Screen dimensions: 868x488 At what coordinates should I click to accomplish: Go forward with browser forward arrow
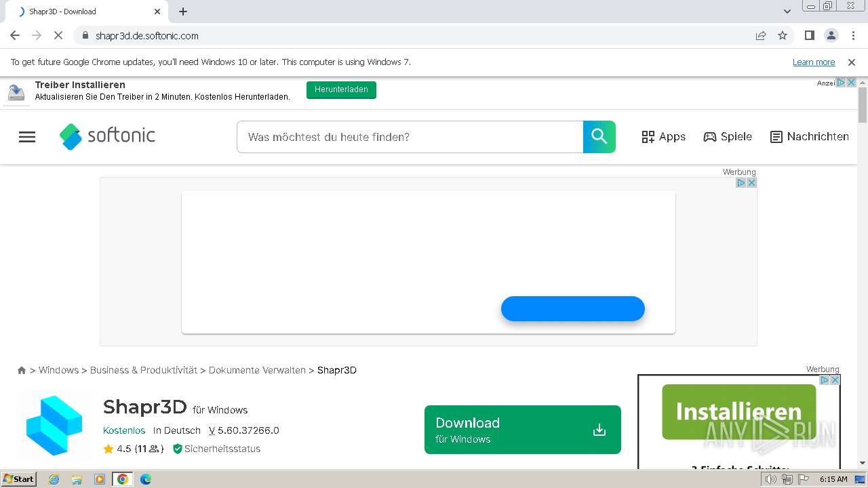pos(37,35)
